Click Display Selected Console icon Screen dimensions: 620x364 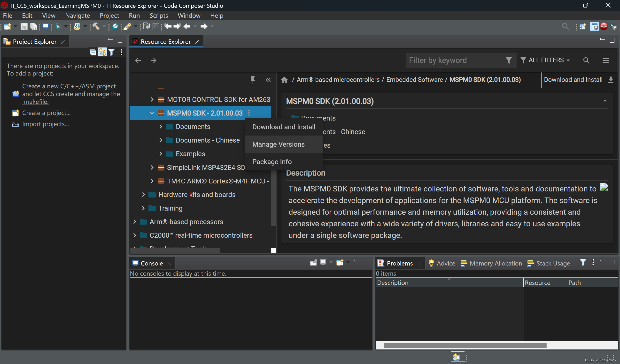(323, 262)
